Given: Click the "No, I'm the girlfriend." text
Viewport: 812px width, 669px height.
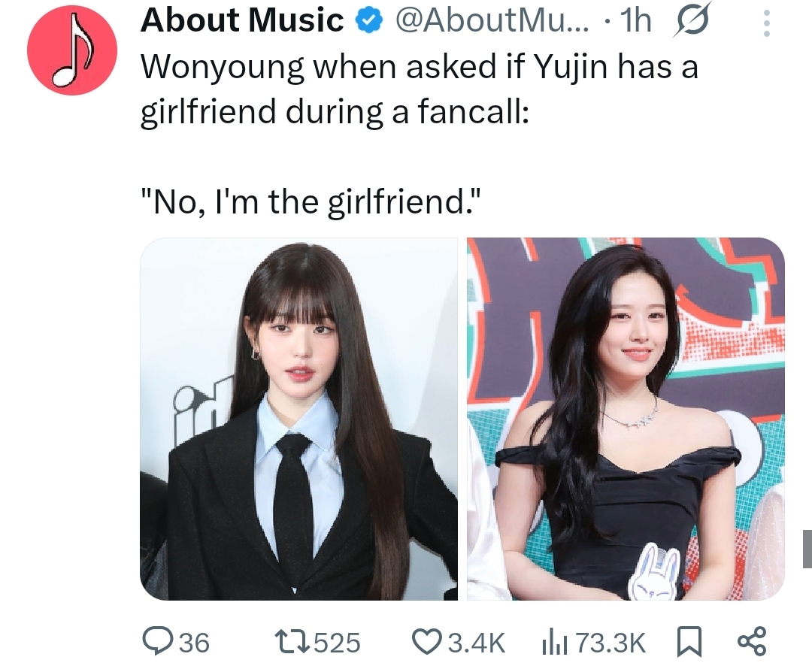Looking at the screenshot, I should click(312, 202).
